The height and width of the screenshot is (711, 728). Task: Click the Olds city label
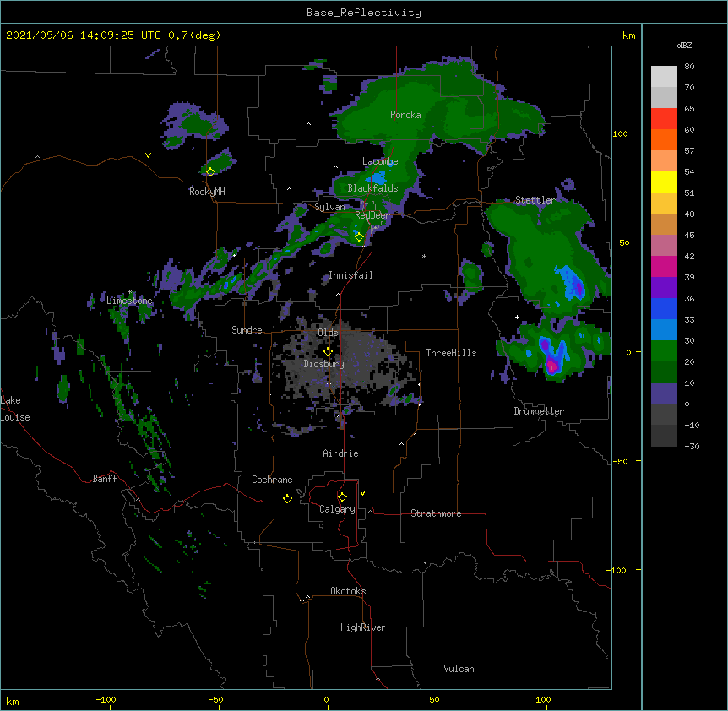click(x=328, y=333)
